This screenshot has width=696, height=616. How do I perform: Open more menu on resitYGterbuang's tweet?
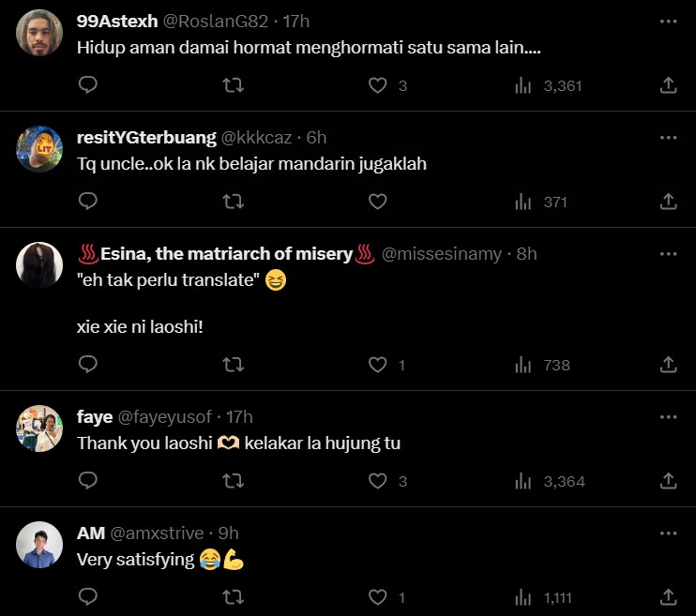668,137
